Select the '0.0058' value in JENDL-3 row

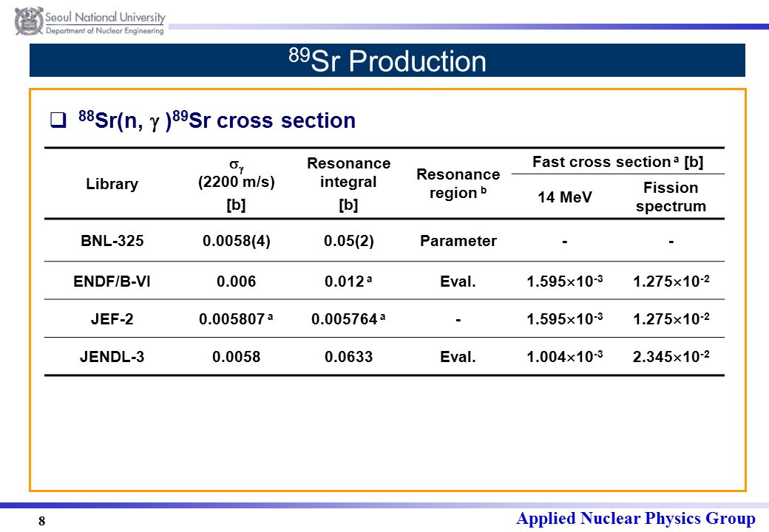pyautogui.click(x=237, y=356)
